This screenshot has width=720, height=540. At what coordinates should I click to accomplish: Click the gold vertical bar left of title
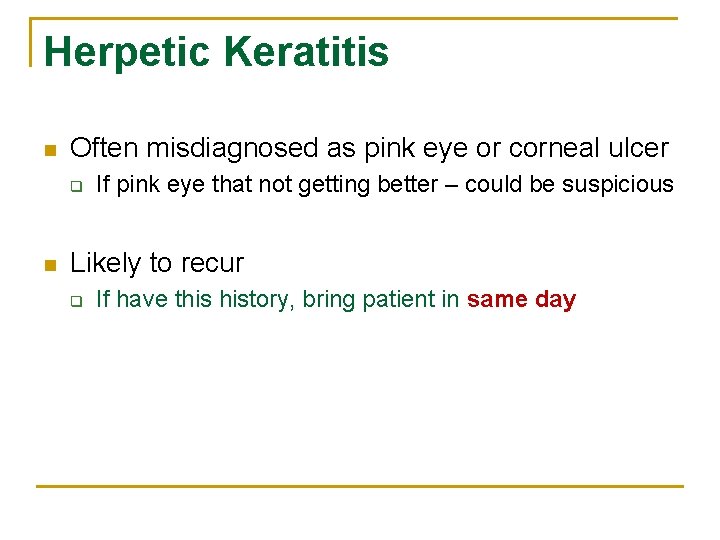coord(31,42)
